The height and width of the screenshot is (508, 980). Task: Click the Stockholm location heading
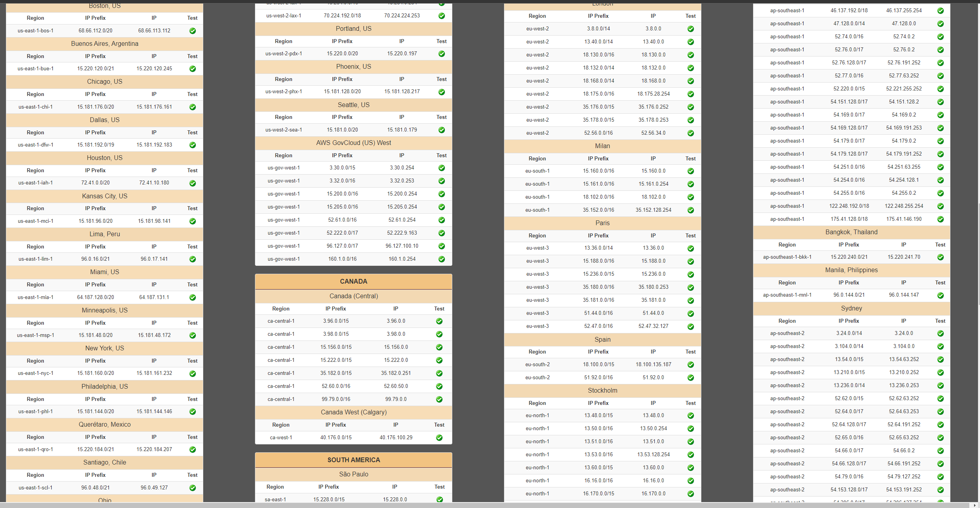pos(602,390)
